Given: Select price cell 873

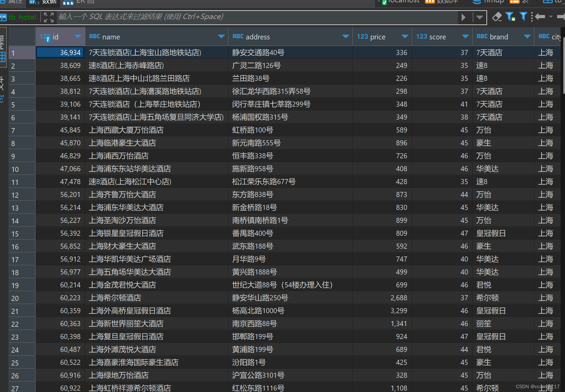Looking at the screenshot, I should tap(382, 195).
